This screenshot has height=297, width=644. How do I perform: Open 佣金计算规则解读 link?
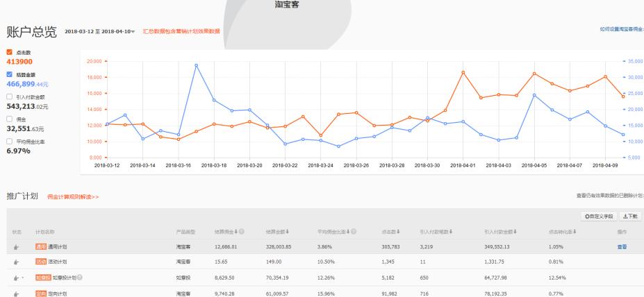coord(73,197)
